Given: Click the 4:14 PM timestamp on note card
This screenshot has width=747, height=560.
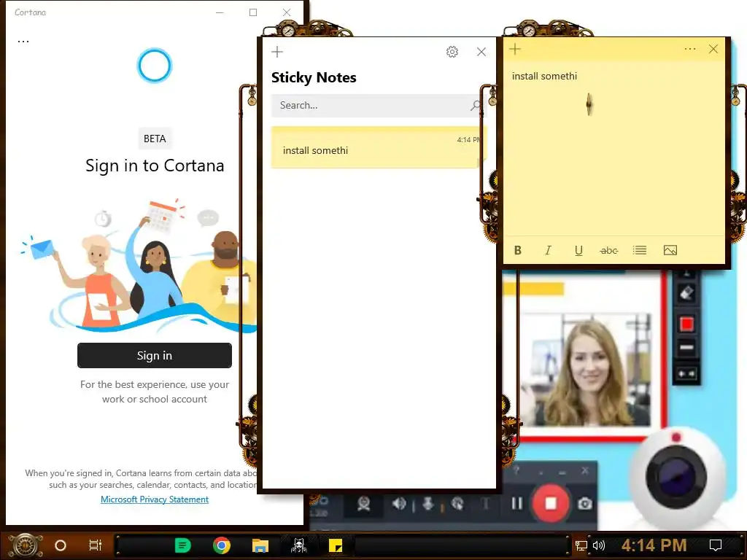Looking at the screenshot, I should tap(468, 139).
